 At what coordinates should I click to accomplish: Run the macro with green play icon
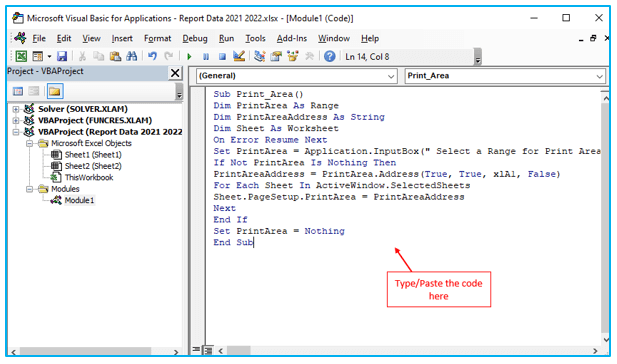[x=189, y=57]
